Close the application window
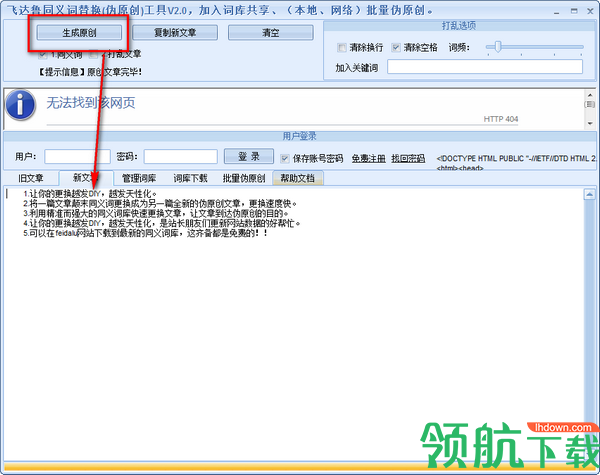Viewport: 600px width, 475px height. (590, 11)
